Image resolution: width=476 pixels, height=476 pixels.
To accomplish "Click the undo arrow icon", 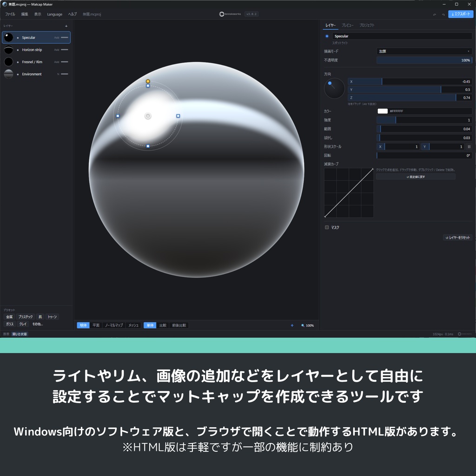I will [x=435, y=14].
